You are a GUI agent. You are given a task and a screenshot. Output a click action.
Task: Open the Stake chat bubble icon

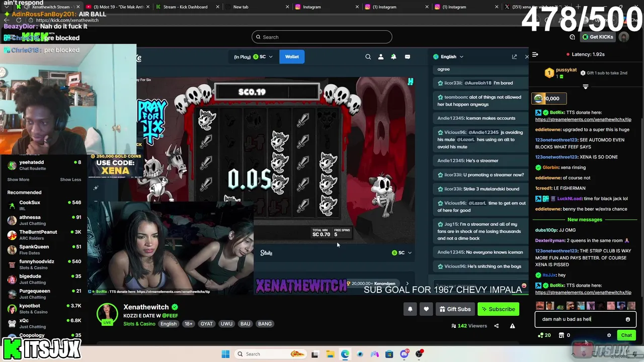(x=408, y=57)
